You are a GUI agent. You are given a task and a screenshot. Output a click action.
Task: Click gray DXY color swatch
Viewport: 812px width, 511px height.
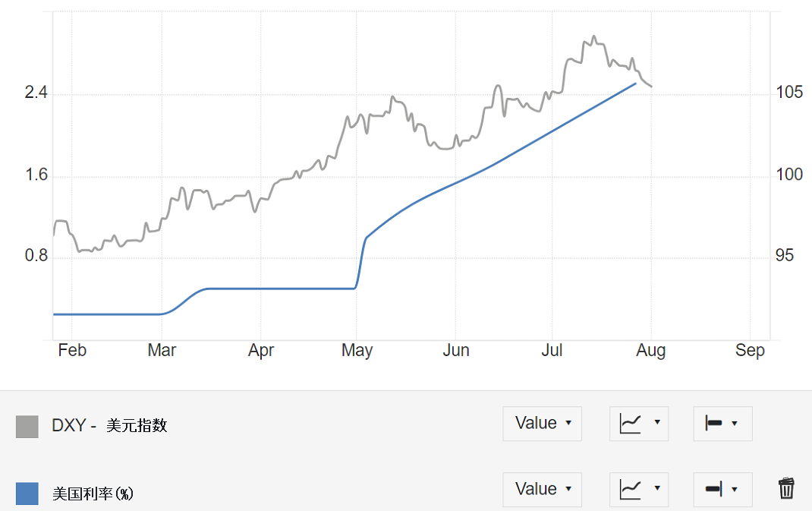(x=27, y=427)
